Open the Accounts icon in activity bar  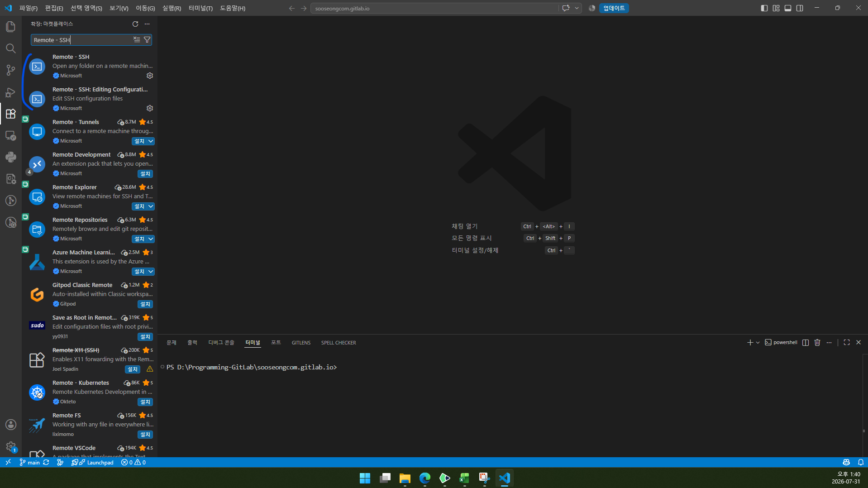coord(11,425)
